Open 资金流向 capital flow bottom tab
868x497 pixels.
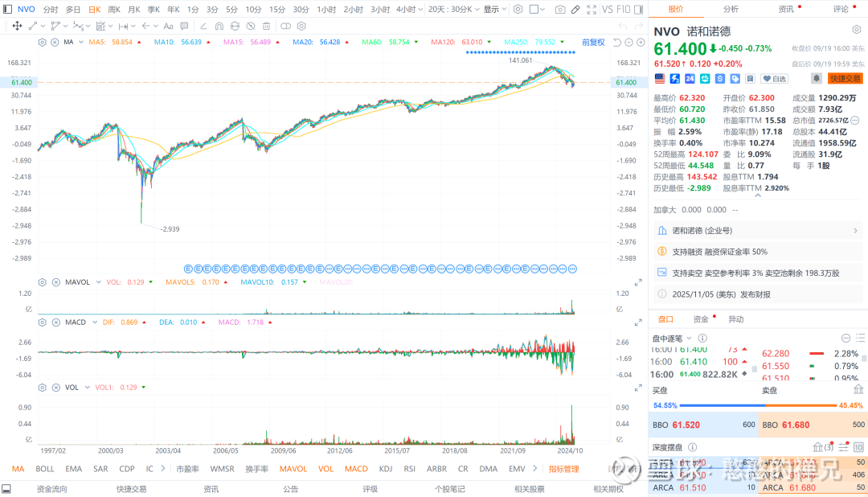tap(52, 489)
